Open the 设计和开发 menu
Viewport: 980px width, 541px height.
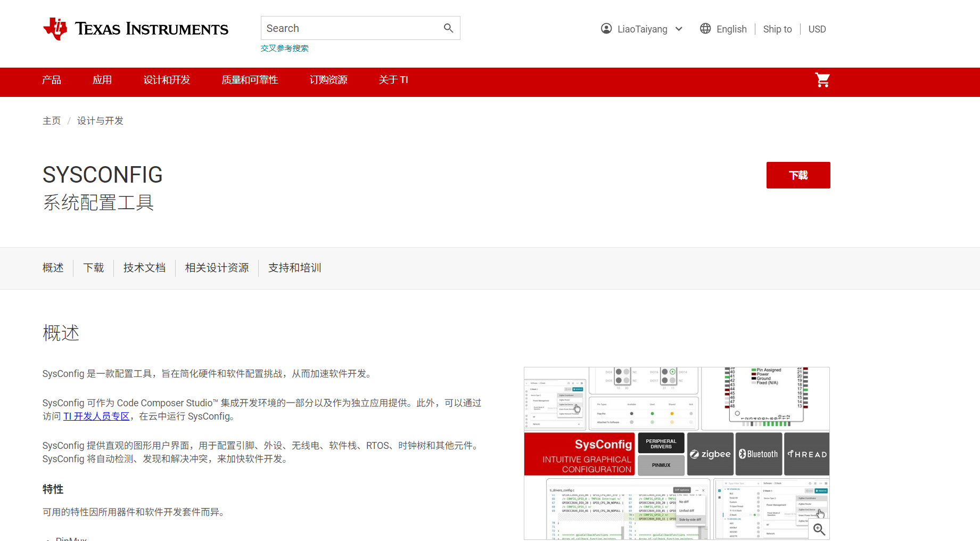(167, 80)
